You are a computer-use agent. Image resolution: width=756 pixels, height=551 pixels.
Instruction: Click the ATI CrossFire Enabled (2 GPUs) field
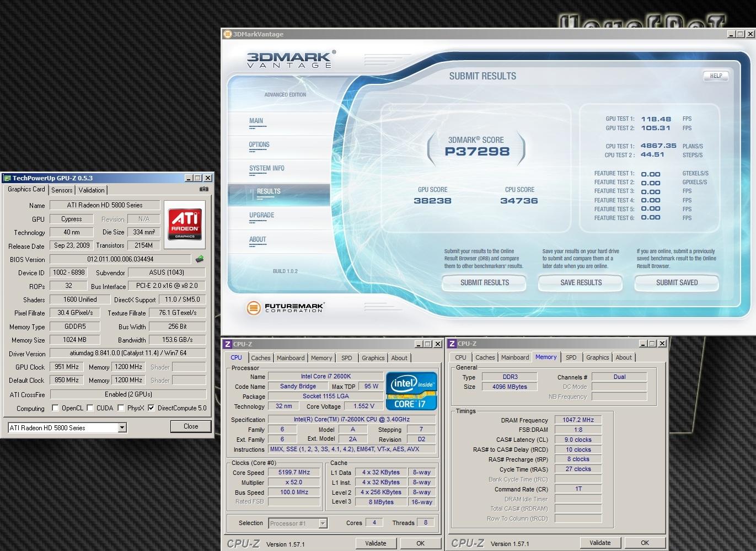click(x=128, y=394)
